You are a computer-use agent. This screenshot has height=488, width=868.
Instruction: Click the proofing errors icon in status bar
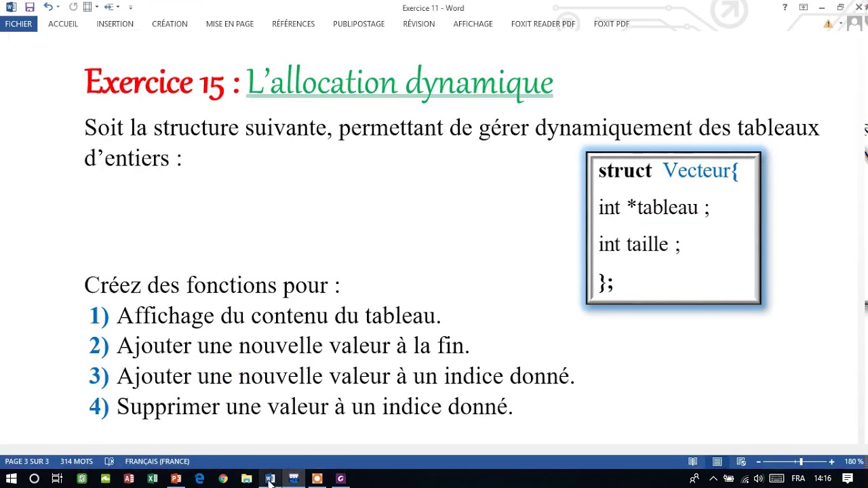tap(109, 462)
